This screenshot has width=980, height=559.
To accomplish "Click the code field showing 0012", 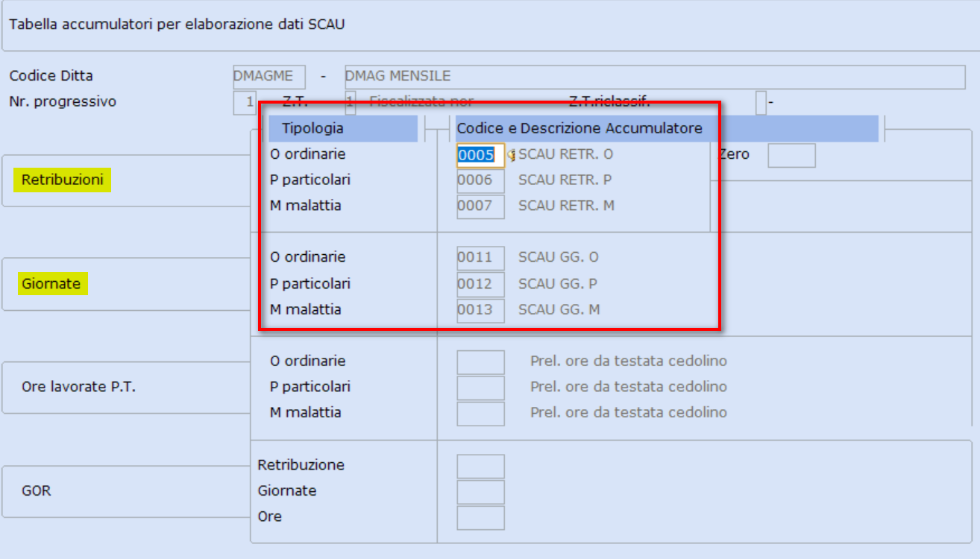I will click(x=481, y=284).
